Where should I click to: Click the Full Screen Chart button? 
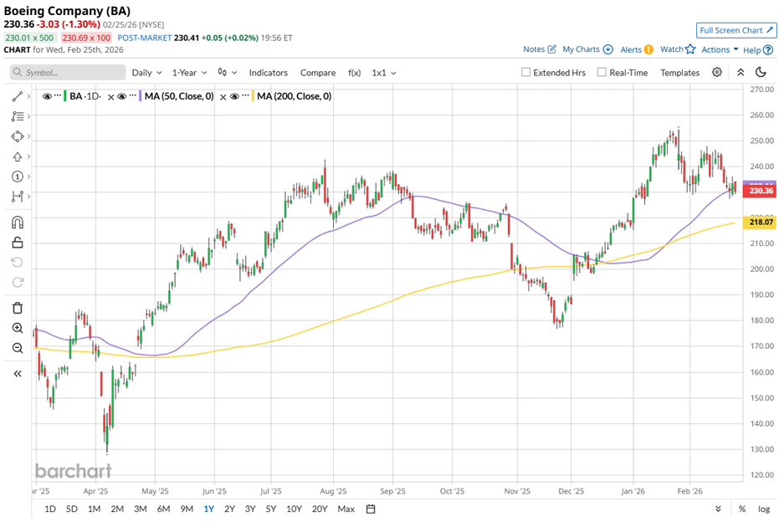click(736, 30)
